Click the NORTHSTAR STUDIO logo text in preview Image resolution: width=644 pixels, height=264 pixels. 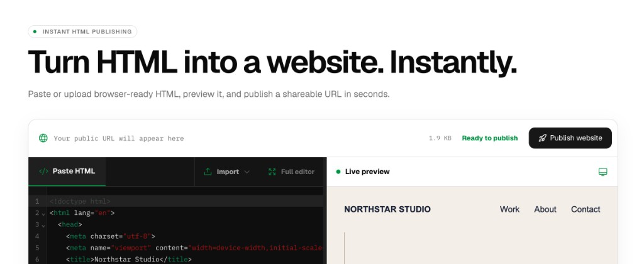[387, 209]
